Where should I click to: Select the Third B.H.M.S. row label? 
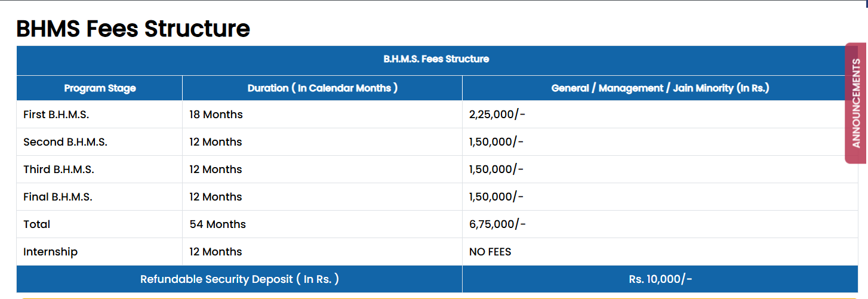point(59,169)
